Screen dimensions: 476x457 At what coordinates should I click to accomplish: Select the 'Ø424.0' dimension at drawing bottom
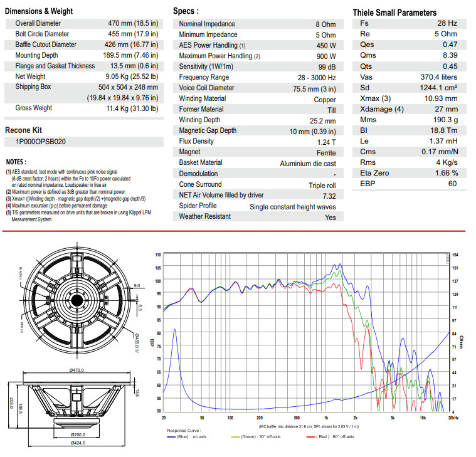[x=78, y=443]
